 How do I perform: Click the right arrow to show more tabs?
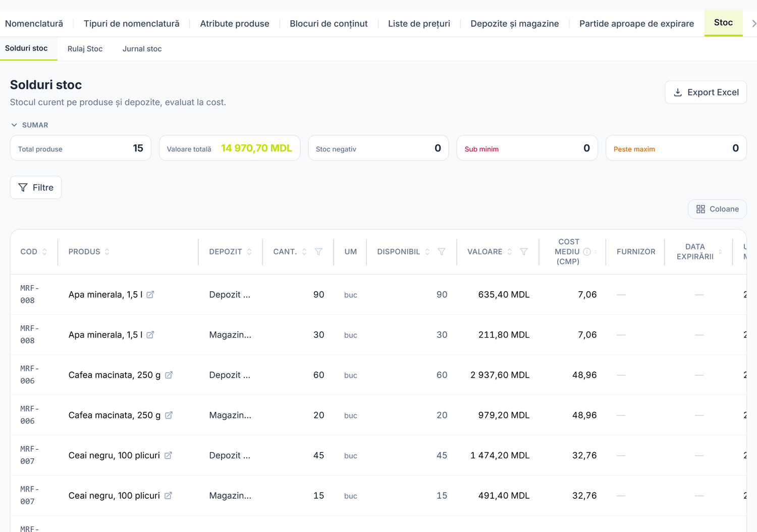click(753, 23)
